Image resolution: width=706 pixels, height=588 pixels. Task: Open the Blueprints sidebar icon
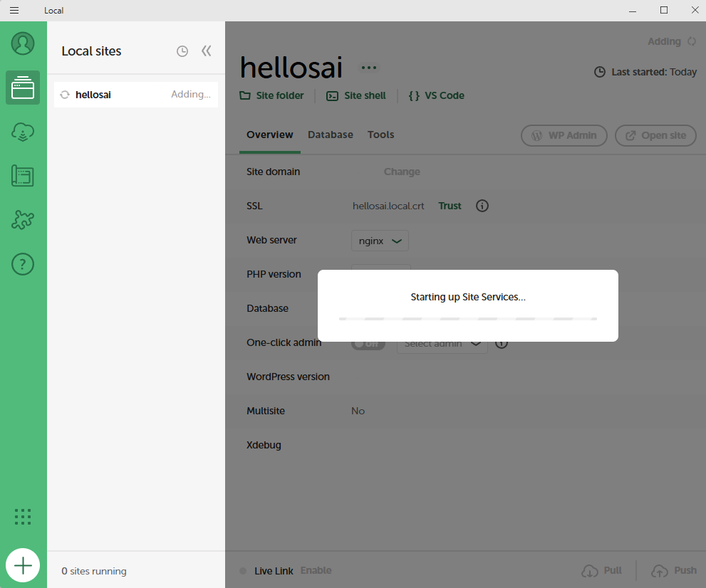point(23,176)
